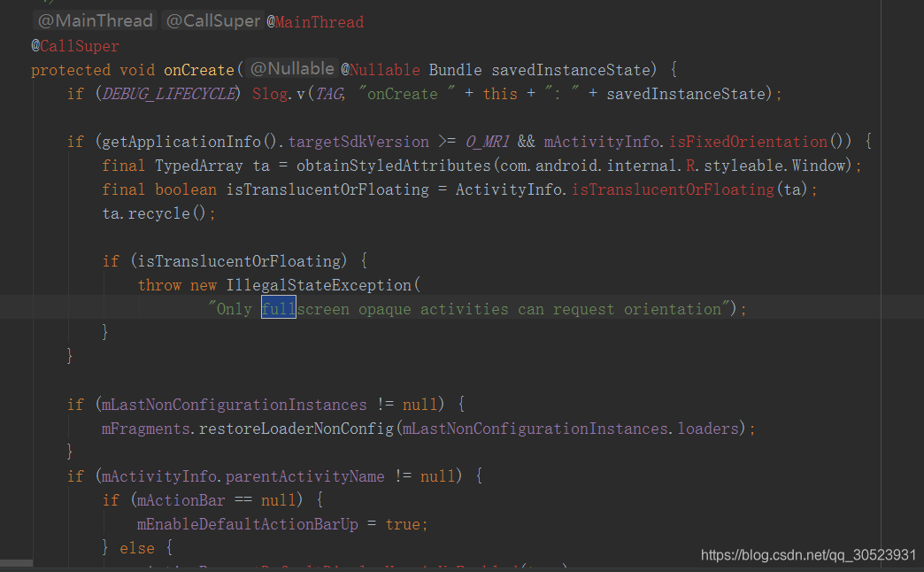Click mLastNonConfigurationInstances in the if condition
This screenshot has height=572, width=924.
tap(235, 406)
